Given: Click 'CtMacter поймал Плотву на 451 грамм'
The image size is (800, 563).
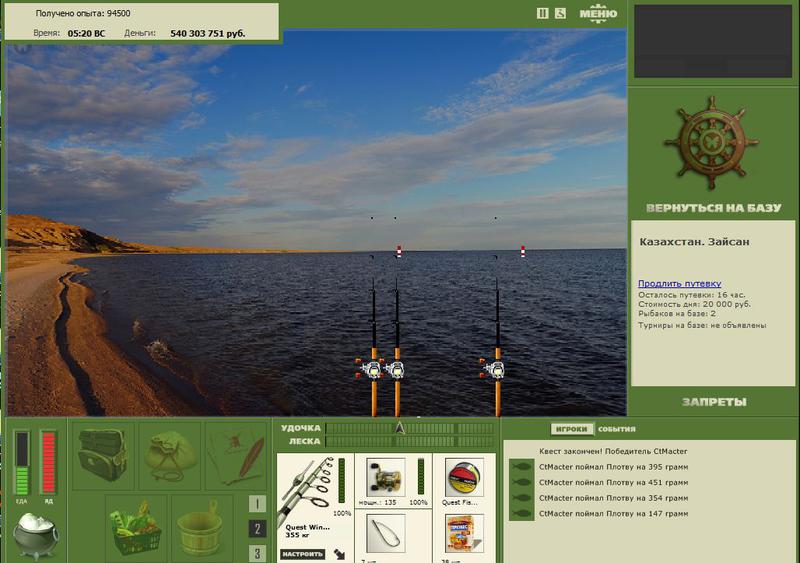Looking at the screenshot, I should (613, 482).
